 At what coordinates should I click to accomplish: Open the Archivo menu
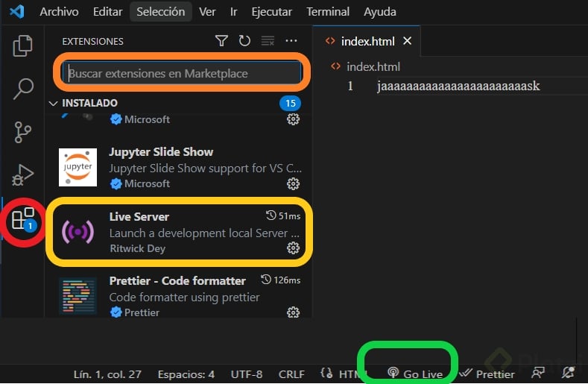[60, 12]
